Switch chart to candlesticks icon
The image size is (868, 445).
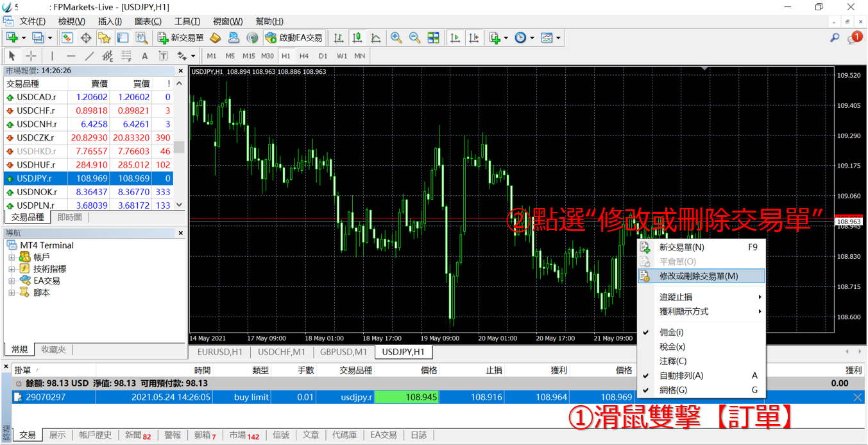point(357,38)
